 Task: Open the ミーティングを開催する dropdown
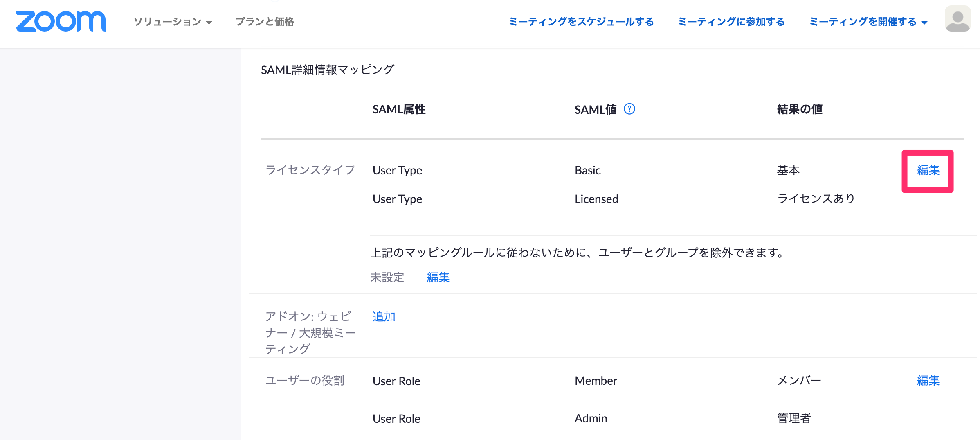(868, 22)
